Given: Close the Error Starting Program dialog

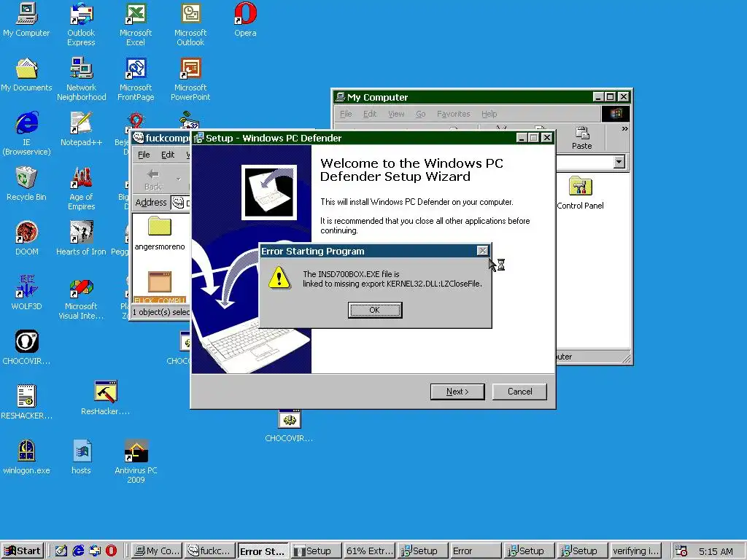Looking at the screenshot, I should pos(483,251).
